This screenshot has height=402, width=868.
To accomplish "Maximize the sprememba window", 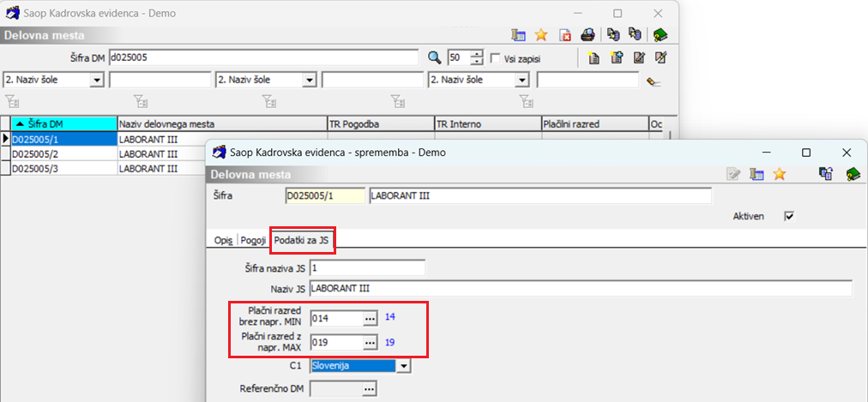I will (x=806, y=152).
